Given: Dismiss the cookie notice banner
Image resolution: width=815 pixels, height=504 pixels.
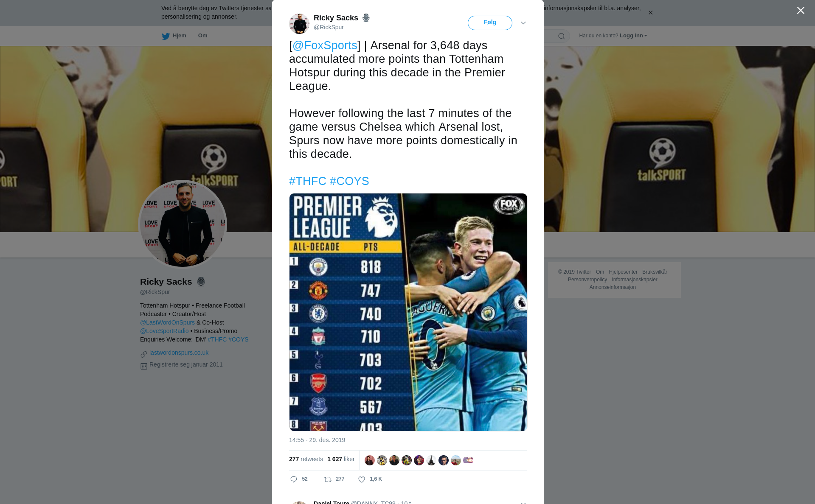Looking at the screenshot, I should click(650, 13).
